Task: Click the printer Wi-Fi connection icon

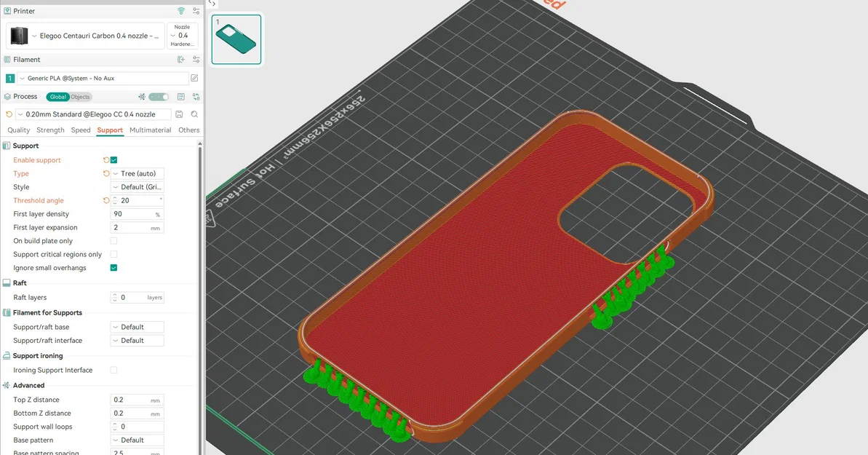Action: coord(181,11)
